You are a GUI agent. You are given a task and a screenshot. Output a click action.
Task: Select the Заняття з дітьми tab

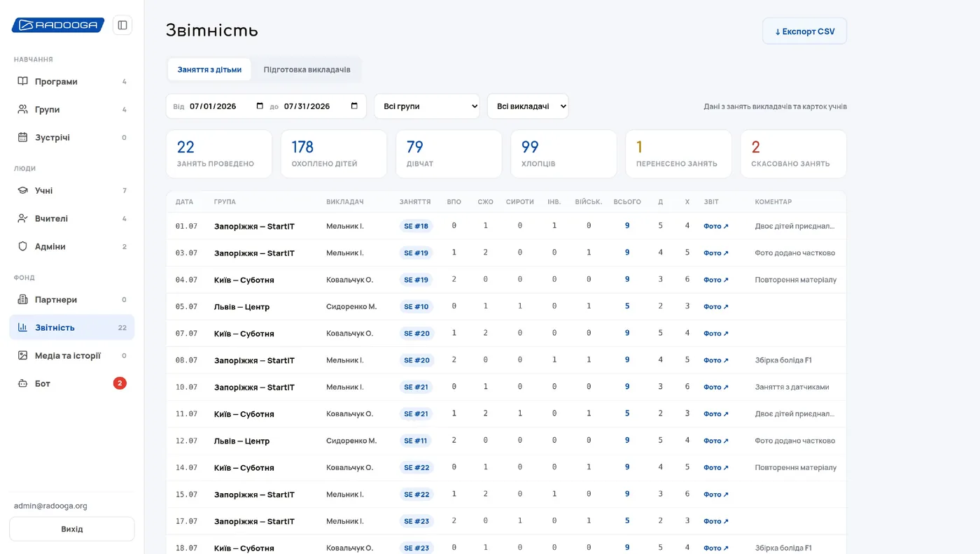[x=209, y=70]
